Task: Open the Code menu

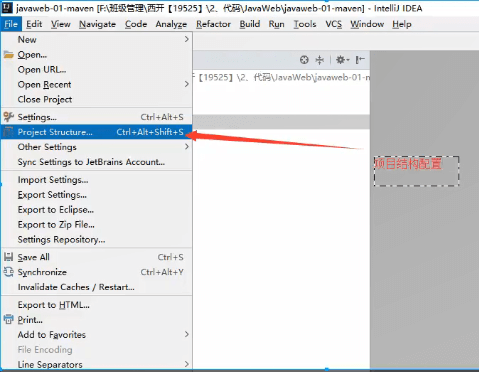Action: tap(136, 24)
